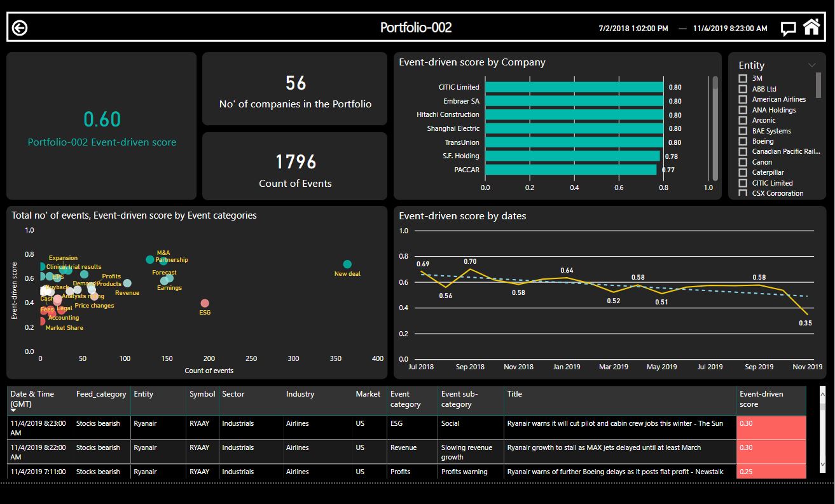Check the BAE Systems checkbox
The image size is (835, 504).
(x=742, y=131)
